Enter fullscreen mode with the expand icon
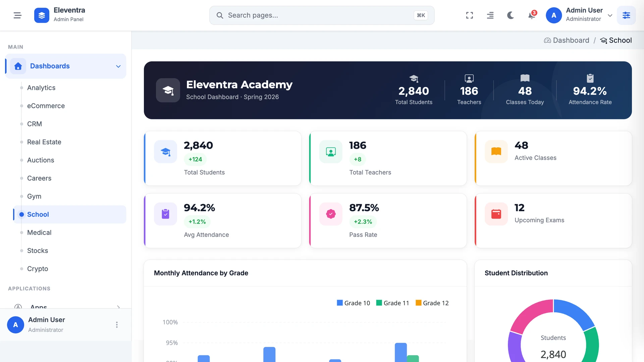This screenshot has width=644, height=362. (x=470, y=15)
